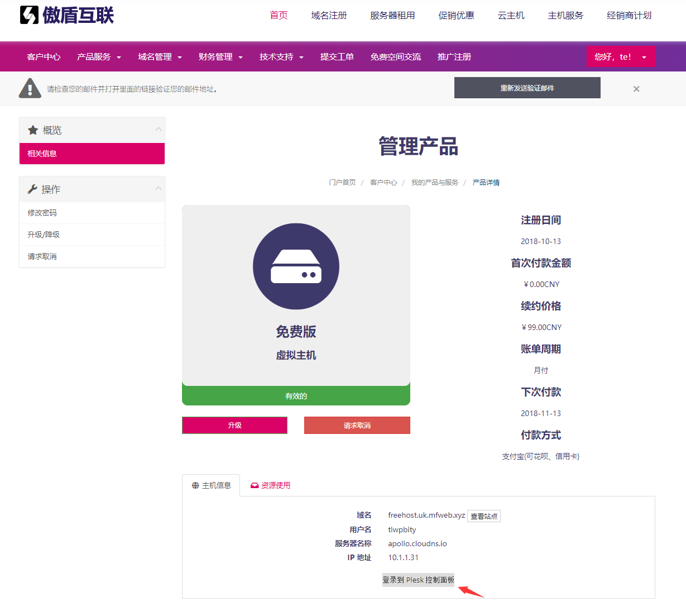Open 云主机 in top navigation
686x616 pixels.
(x=511, y=16)
